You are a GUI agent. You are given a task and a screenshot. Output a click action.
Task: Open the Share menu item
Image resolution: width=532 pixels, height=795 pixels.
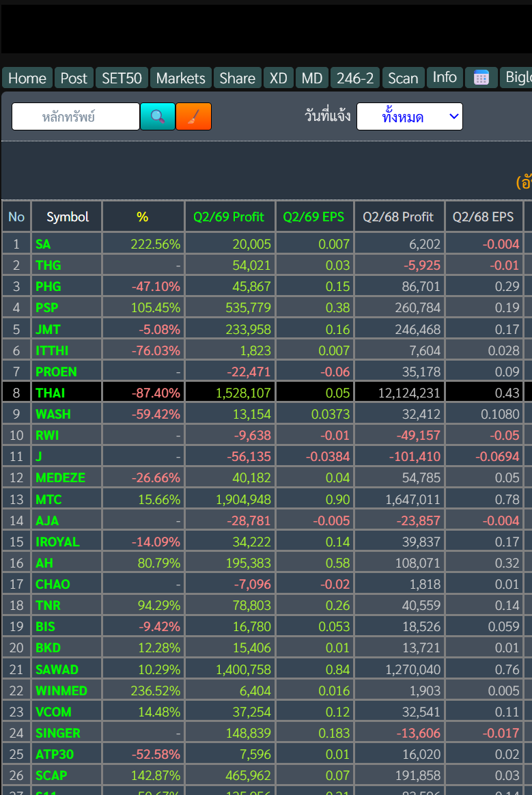(238, 78)
